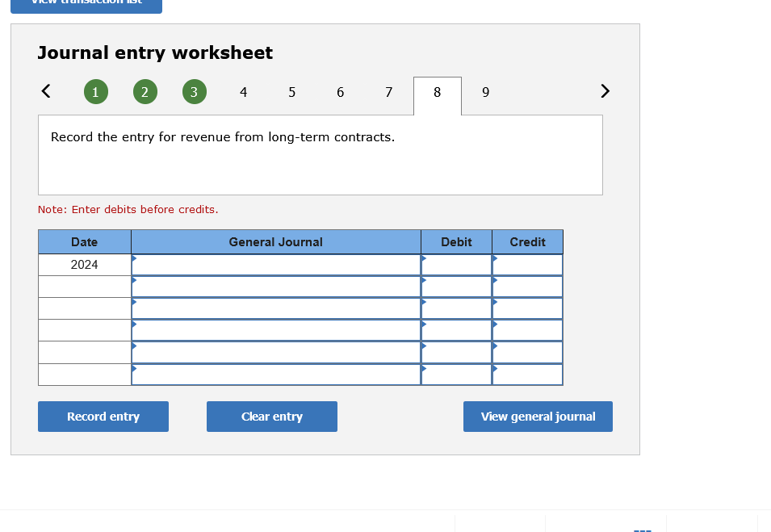The image size is (771, 532).
Task: Click the Date cell in second row
Action: 84,286
